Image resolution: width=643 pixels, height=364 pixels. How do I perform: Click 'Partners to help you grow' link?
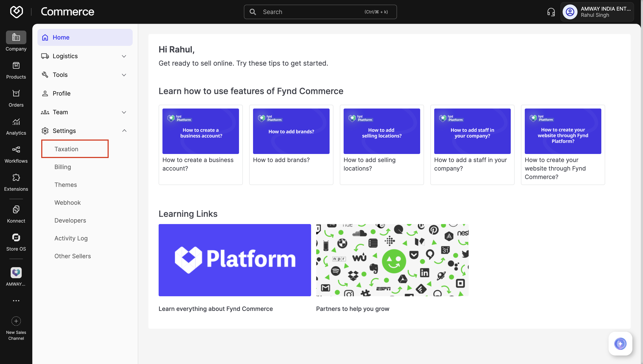(352, 309)
